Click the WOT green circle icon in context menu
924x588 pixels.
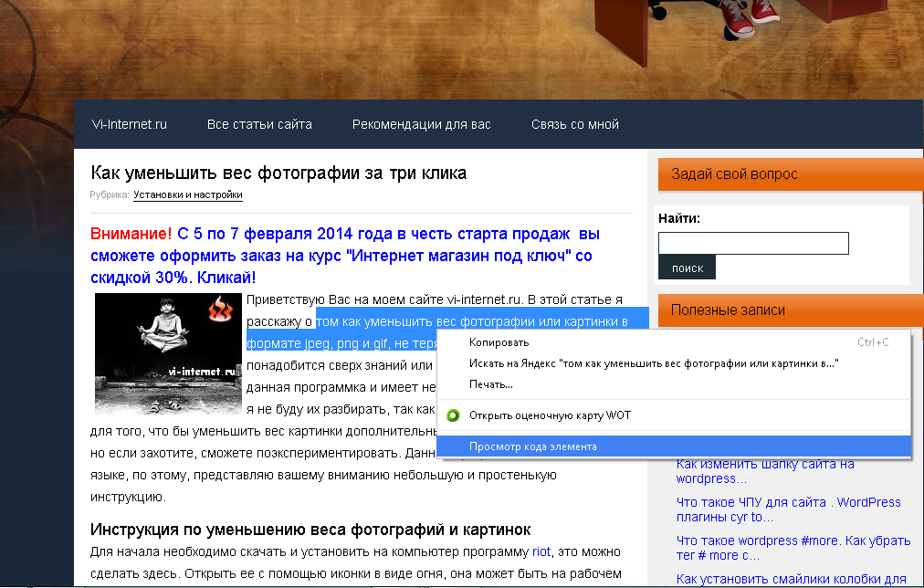(453, 415)
